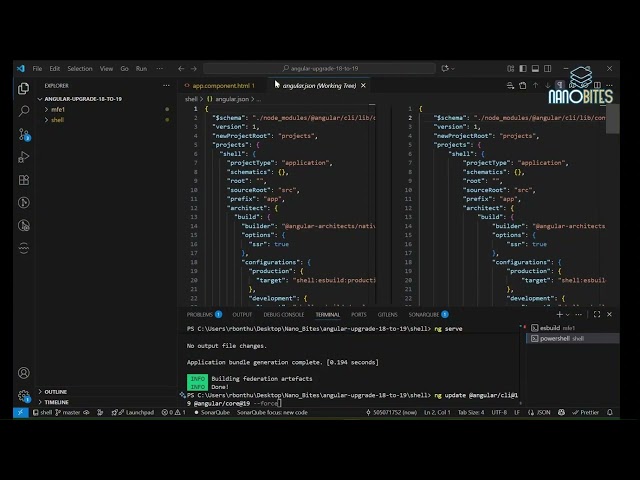Open the Explorer view in activity bar
640x480 pixels.
(x=24, y=88)
